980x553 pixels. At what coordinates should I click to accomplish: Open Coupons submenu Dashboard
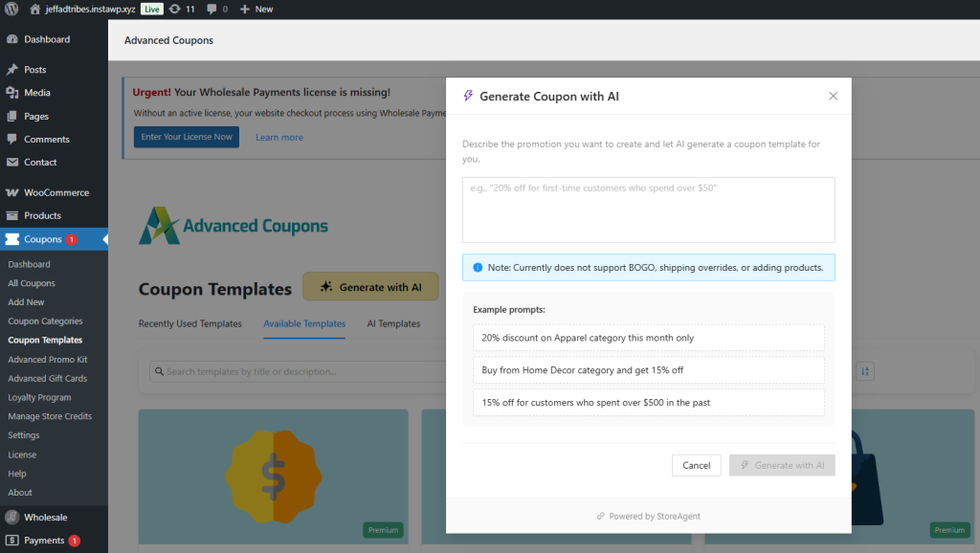point(30,264)
